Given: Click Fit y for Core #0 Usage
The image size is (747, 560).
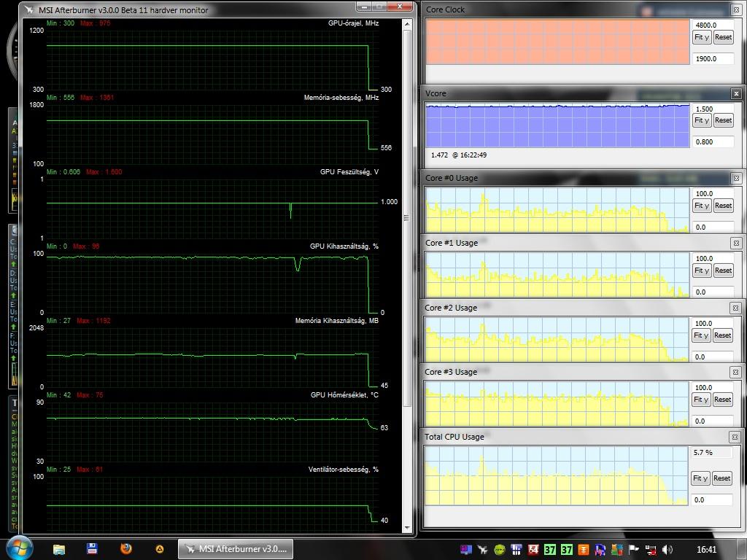Looking at the screenshot, I should [702, 206].
